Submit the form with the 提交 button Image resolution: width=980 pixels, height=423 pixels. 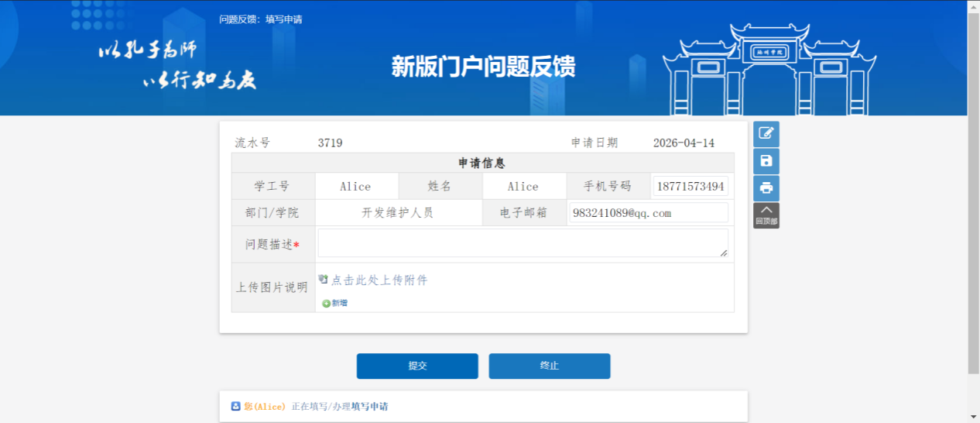[x=417, y=366]
